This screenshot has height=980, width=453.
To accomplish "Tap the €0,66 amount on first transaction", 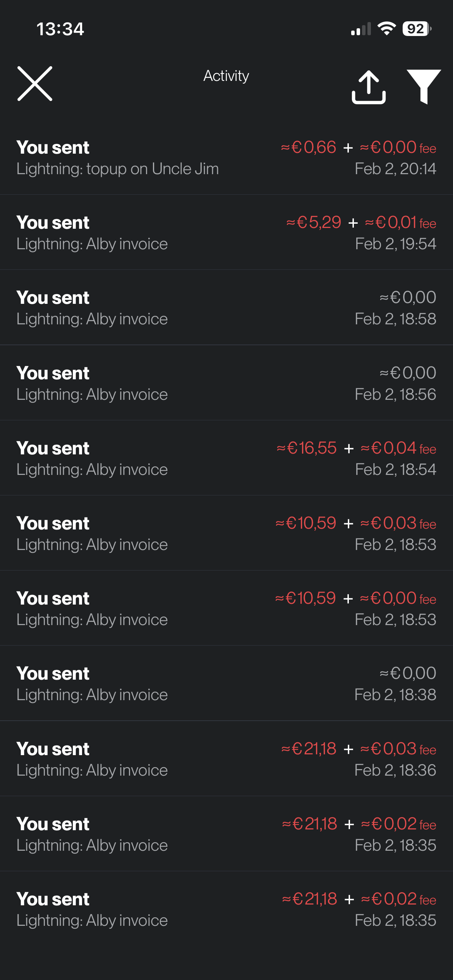I will coord(309,147).
